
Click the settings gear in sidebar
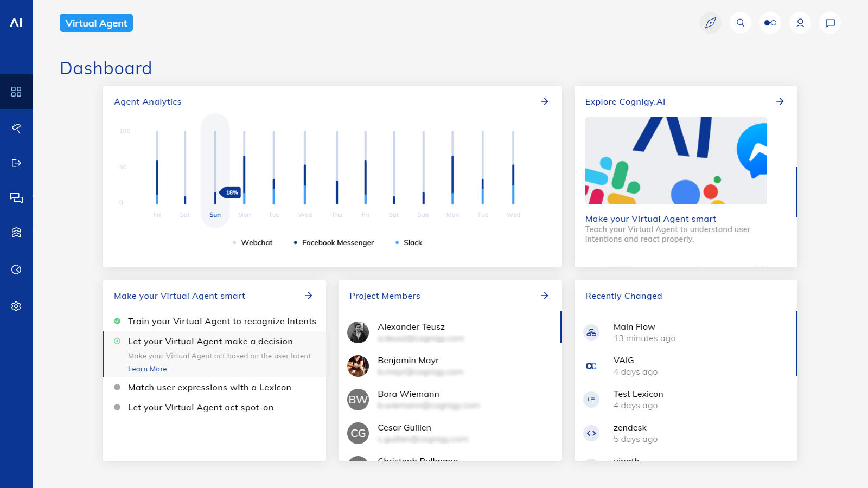[16, 306]
